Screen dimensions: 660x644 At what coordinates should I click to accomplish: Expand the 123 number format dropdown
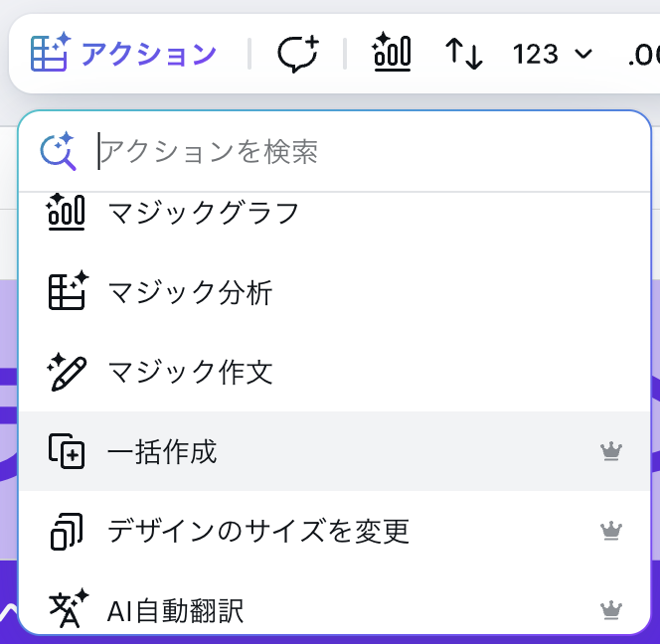tap(552, 54)
